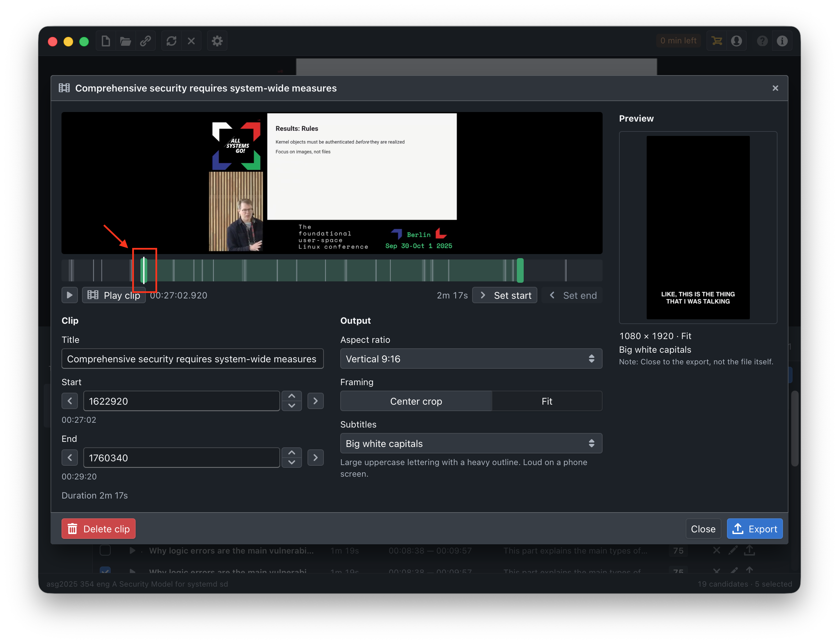This screenshot has width=839, height=644.
Task: Click the green start handle on the timeline
Action: (x=144, y=271)
